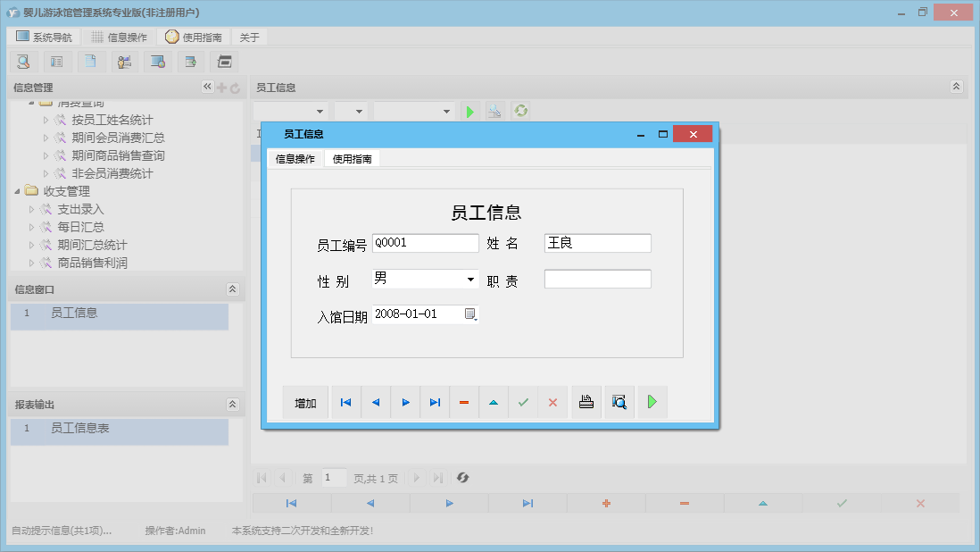Open the report/list icon beside the search tool

[x=57, y=62]
